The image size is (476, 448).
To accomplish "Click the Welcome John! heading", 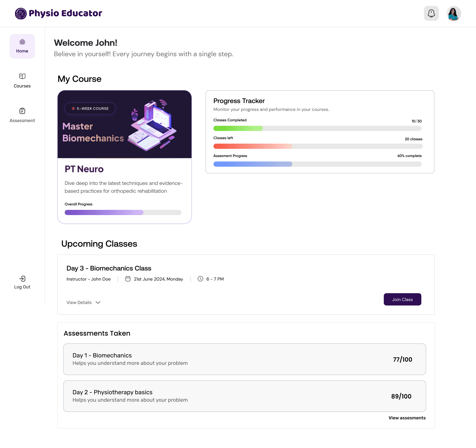I will coord(86,43).
